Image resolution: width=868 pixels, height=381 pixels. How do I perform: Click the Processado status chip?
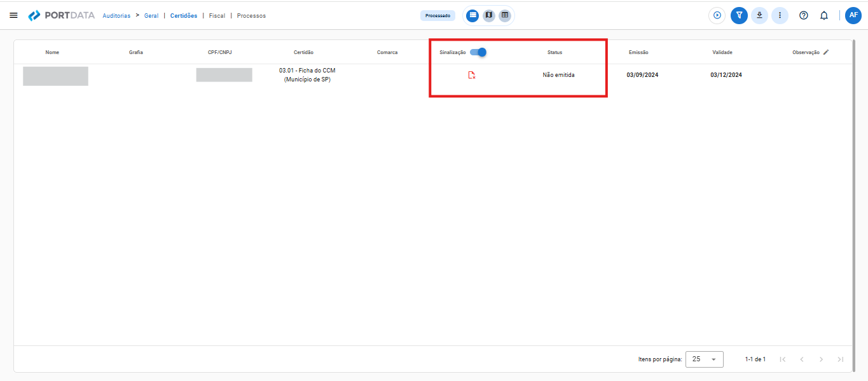tap(437, 15)
